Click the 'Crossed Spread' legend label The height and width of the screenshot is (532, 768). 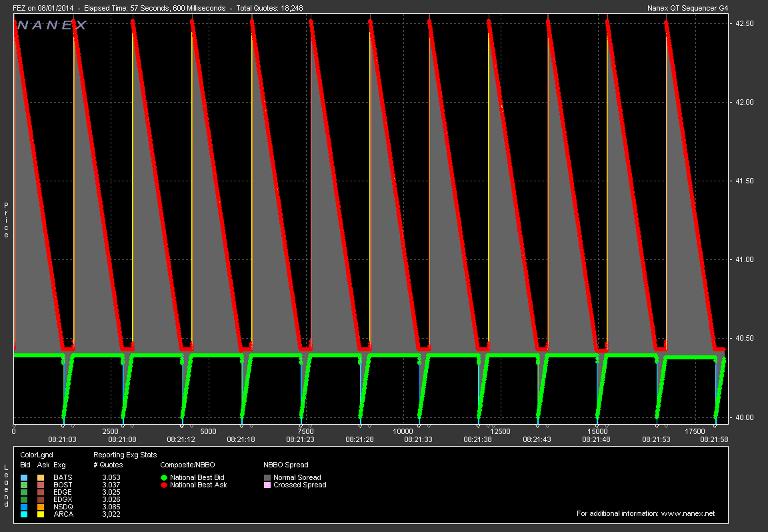point(300,485)
